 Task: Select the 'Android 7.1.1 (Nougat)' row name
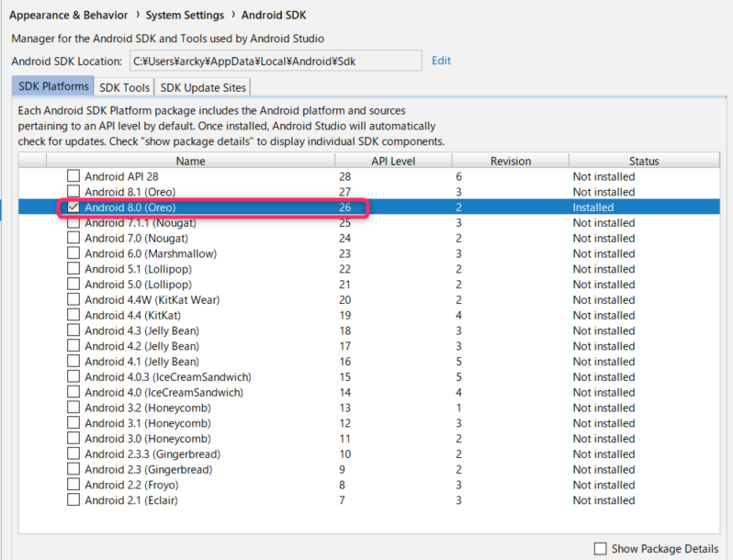(x=141, y=223)
